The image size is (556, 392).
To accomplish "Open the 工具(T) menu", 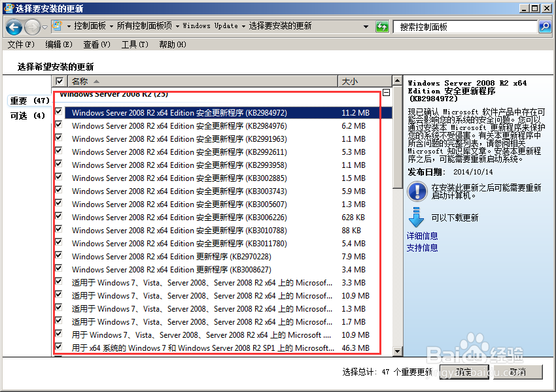I will (x=135, y=44).
